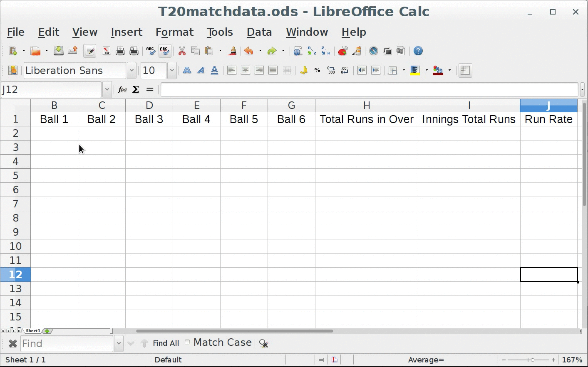Viewport: 588px width, 367px height.
Task: Click the Clone Formatting paintbrush
Action: [233, 51]
